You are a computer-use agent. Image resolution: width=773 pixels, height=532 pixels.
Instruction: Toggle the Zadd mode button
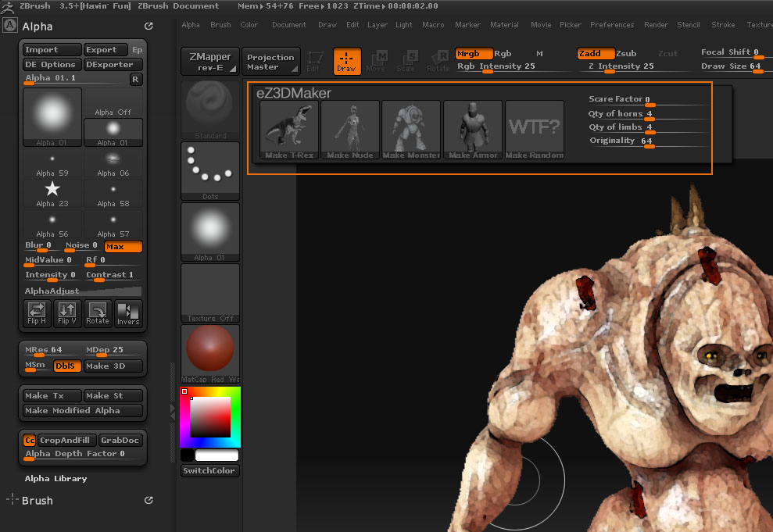click(595, 54)
